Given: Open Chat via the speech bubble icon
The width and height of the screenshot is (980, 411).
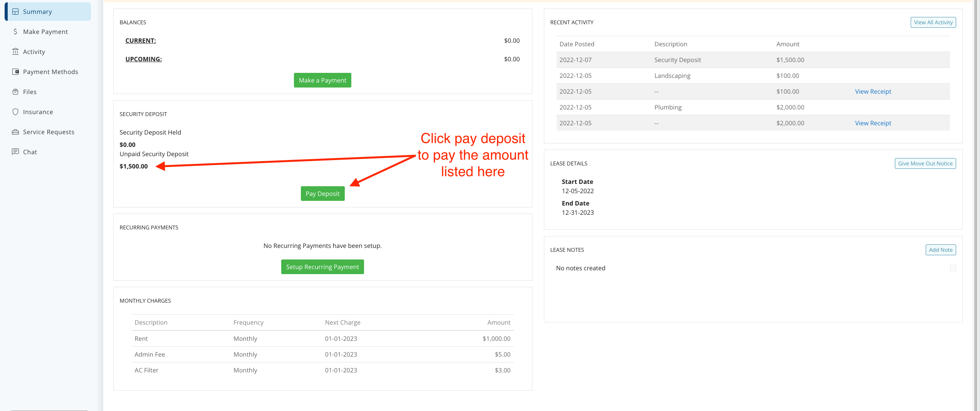Looking at the screenshot, I should (15, 152).
